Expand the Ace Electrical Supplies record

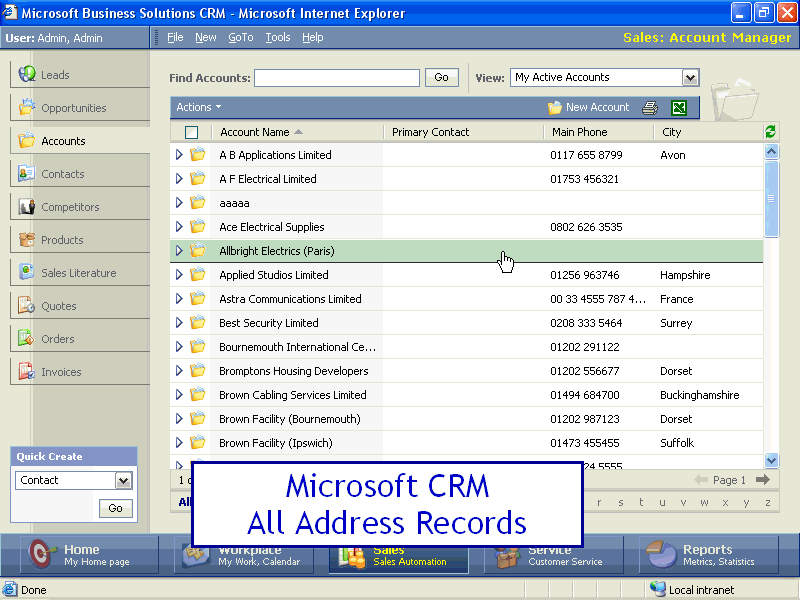pyautogui.click(x=179, y=227)
